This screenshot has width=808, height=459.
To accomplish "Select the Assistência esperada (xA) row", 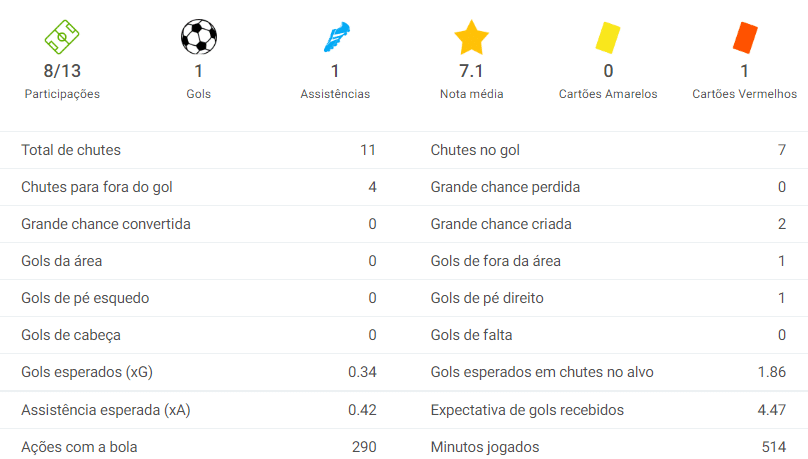I will coord(198,410).
